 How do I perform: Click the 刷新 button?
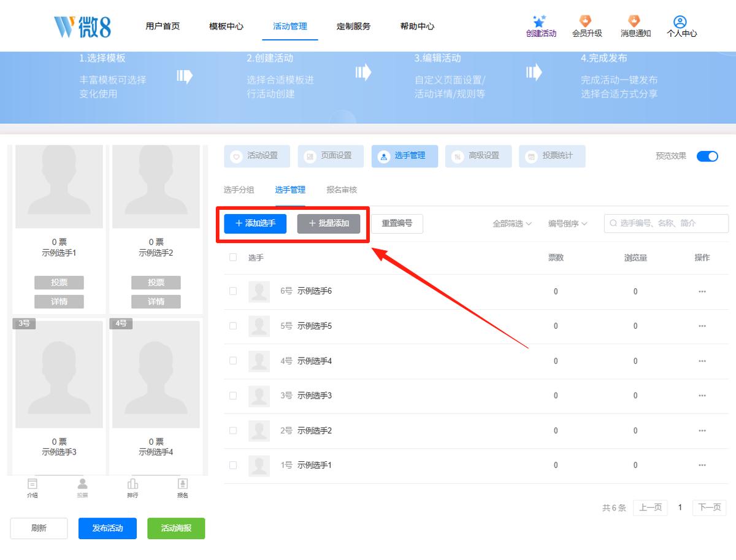(39, 528)
